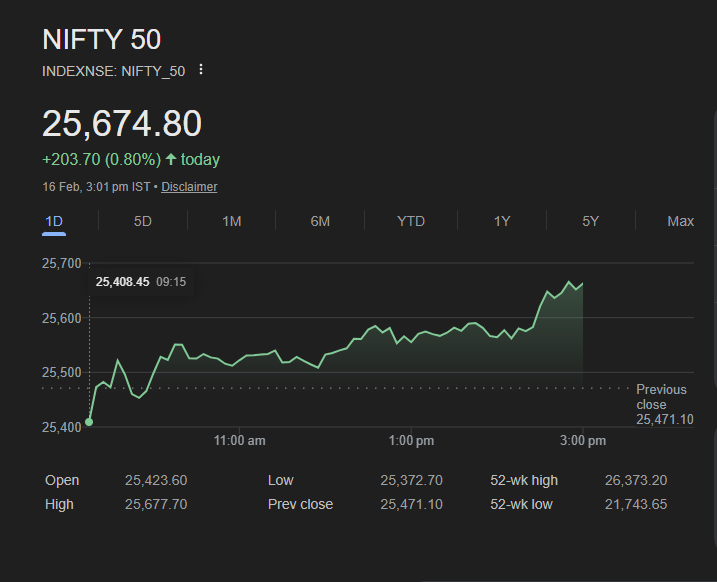Select the YTD range tab
Viewport: 717px width, 582px height.
coord(410,221)
